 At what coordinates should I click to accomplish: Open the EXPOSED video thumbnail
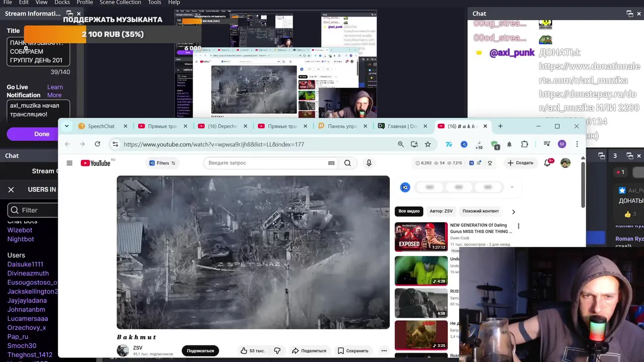[421, 237]
